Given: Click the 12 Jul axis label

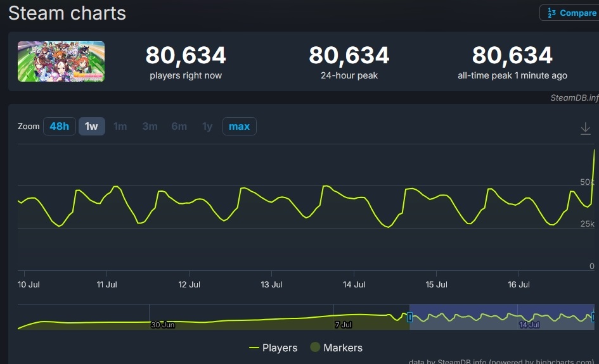Looking at the screenshot, I should click(189, 285).
